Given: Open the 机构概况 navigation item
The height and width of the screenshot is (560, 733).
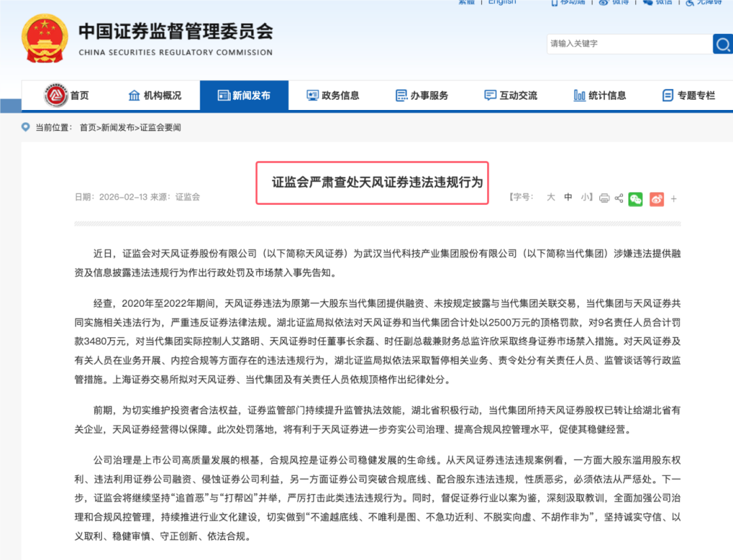Looking at the screenshot, I should pyautogui.click(x=155, y=95).
